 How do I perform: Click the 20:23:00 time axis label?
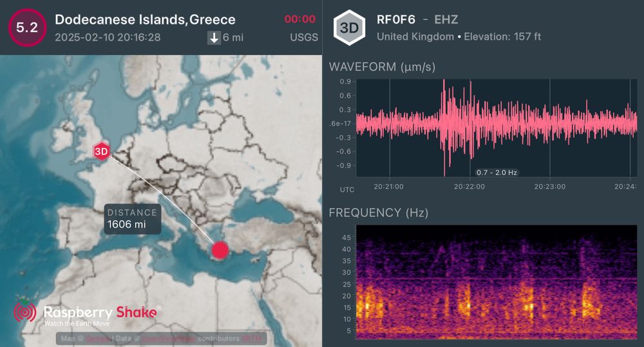[x=549, y=187]
